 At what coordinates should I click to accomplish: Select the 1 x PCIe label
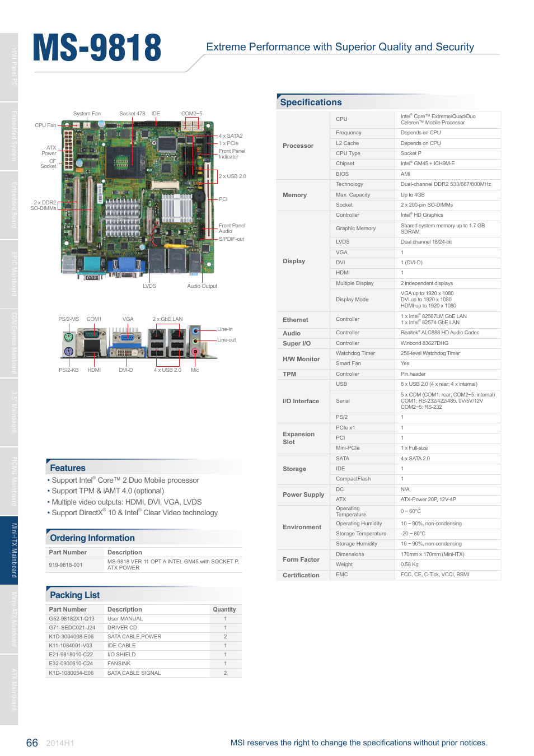click(228, 143)
